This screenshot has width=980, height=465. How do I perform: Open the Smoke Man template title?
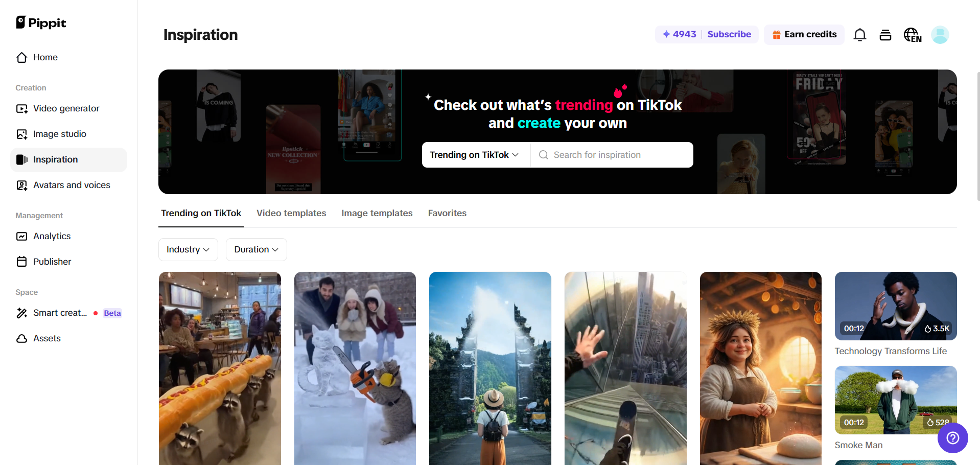click(858, 445)
